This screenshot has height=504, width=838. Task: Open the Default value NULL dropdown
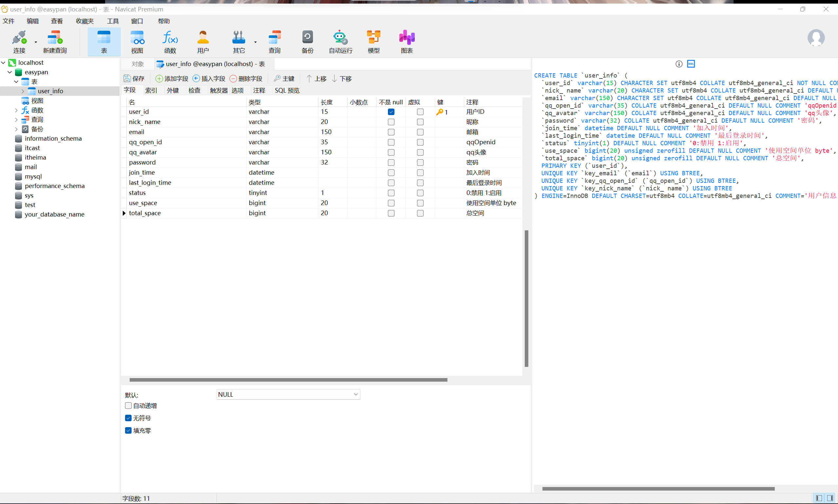pos(355,394)
